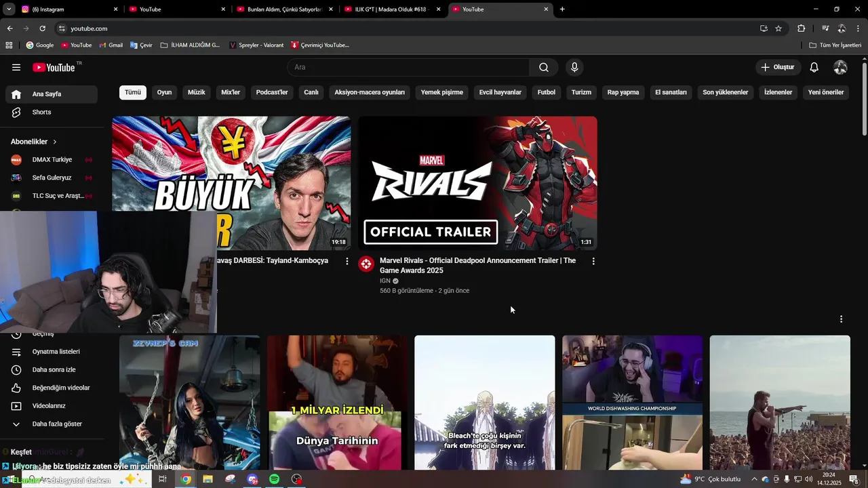Open Oynatma listeleri in the sidebar
Viewport: 868px width, 488px height.
(x=52, y=352)
